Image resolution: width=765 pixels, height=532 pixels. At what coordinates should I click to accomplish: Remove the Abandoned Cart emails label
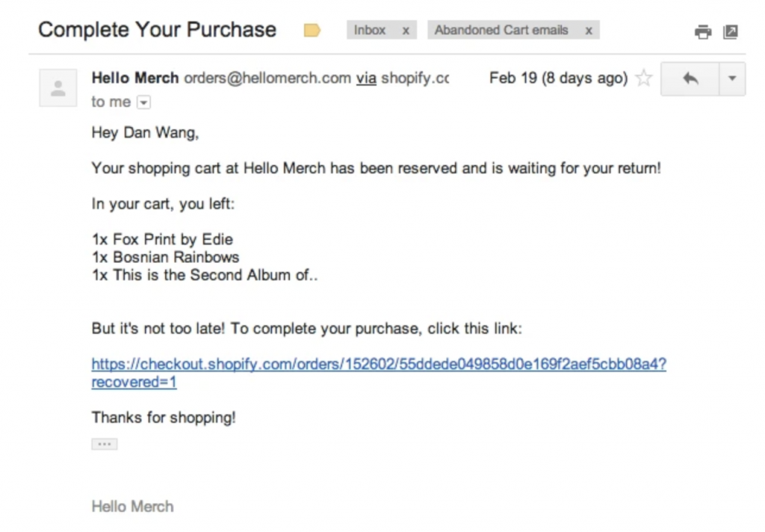point(589,31)
